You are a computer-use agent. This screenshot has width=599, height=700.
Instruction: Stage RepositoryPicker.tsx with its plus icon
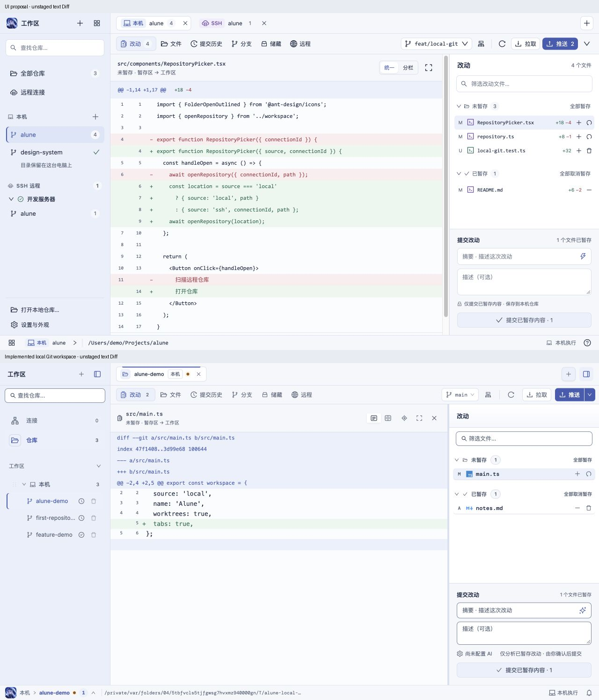tap(579, 123)
